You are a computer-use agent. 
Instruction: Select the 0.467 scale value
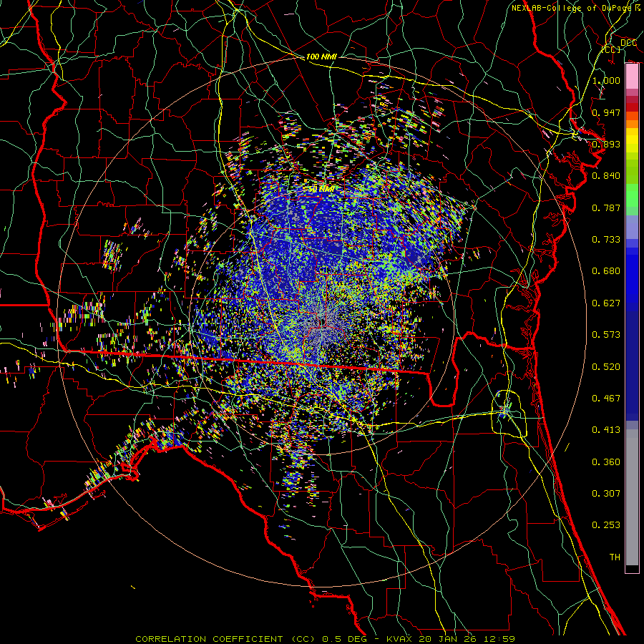(606, 399)
